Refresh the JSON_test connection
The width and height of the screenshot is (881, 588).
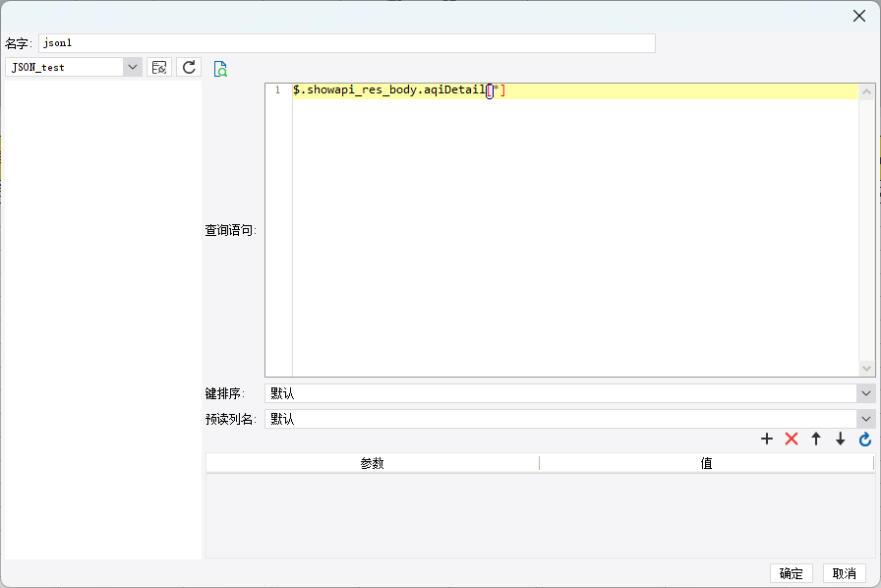[189, 68]
